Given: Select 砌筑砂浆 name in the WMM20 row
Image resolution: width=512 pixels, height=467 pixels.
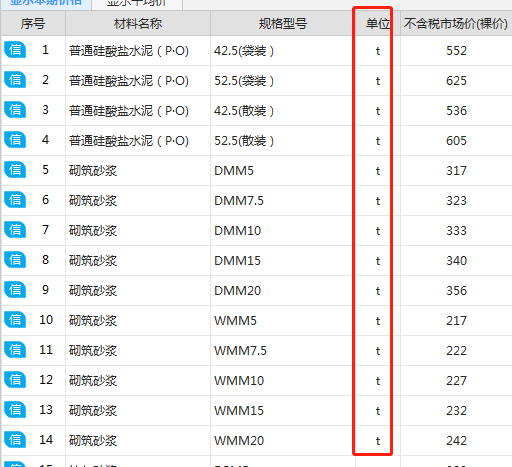Looking at the screenshot, I should click(x=138, y=441).
